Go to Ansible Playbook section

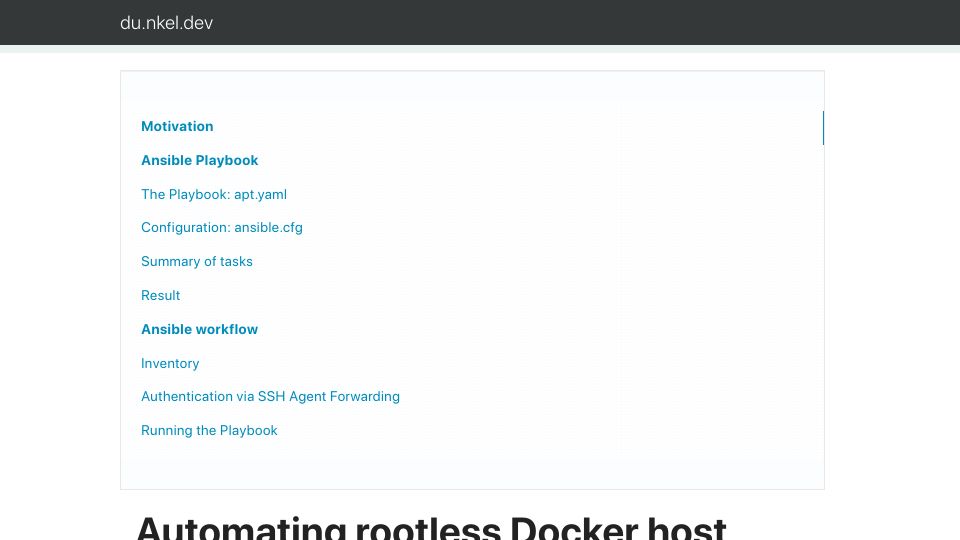point(200,160)
